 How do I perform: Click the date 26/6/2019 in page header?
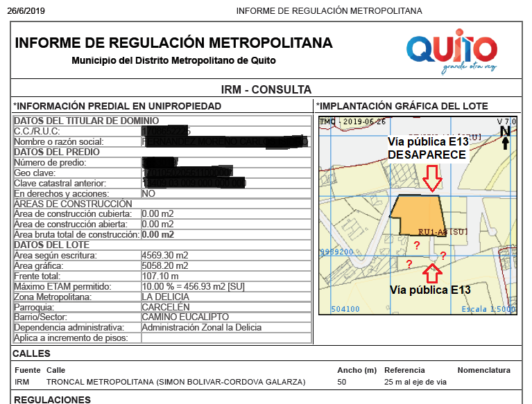(26, 11)
